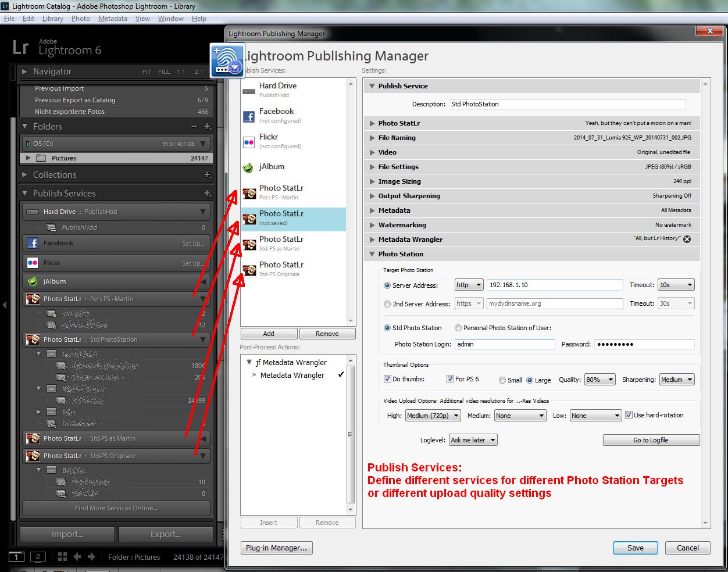Select Large thumbnail size radio
This screenshot has width=728, height=572.
530,380
